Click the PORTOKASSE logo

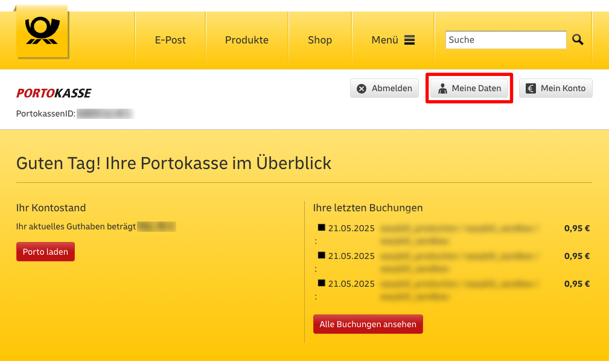point(54,93)
